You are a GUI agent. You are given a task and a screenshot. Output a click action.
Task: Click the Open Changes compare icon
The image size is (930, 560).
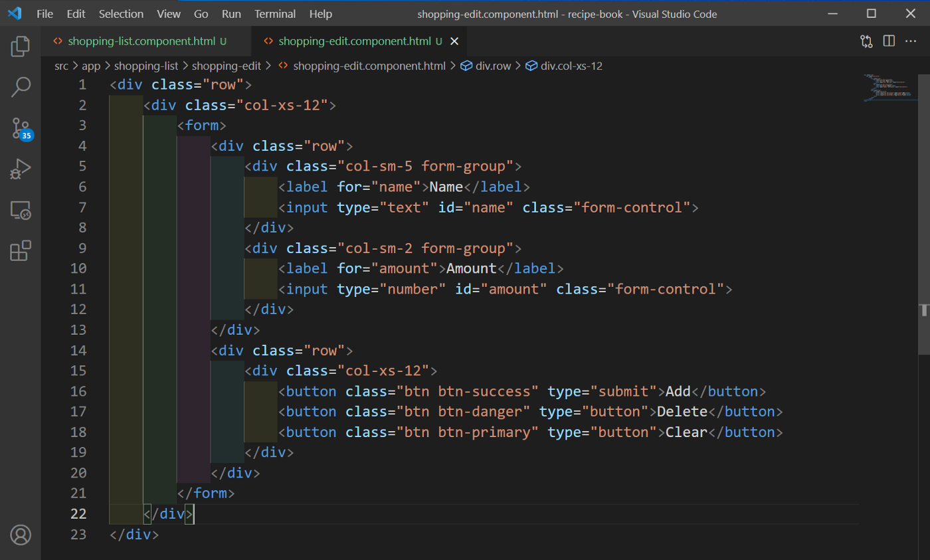point(866,41)
